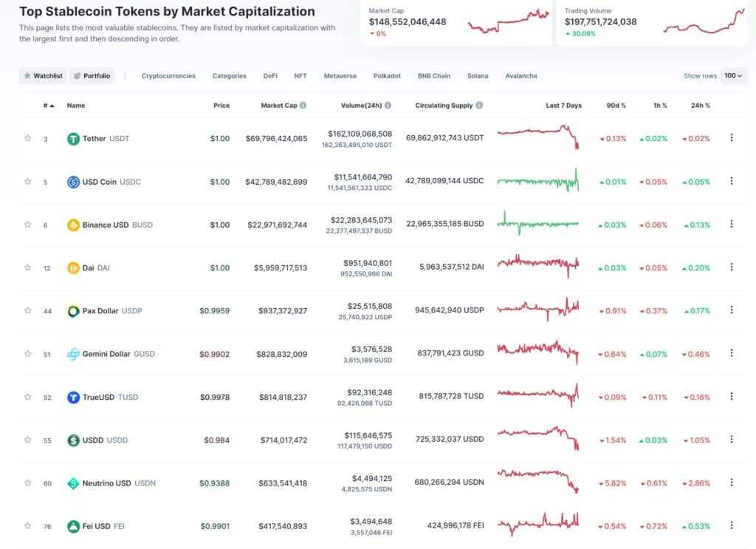Click the Binance USD token icon
756x549 pixels.
click(x=73, y=225)
